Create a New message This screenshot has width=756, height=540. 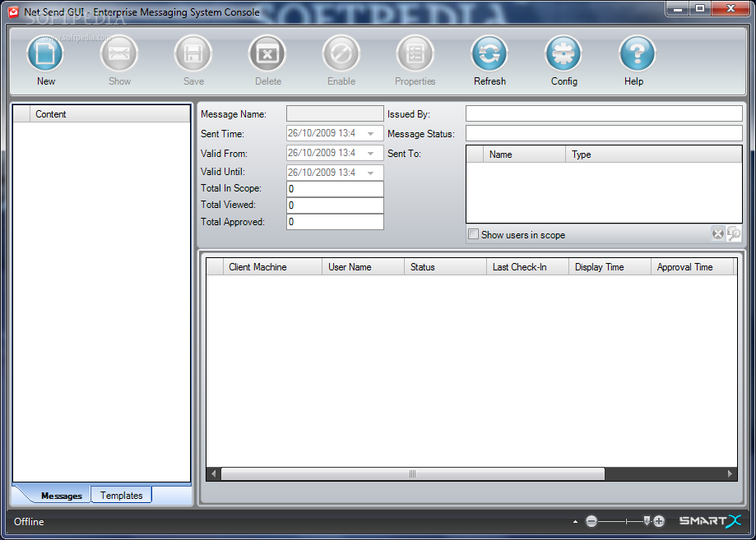tap(45, 54)
